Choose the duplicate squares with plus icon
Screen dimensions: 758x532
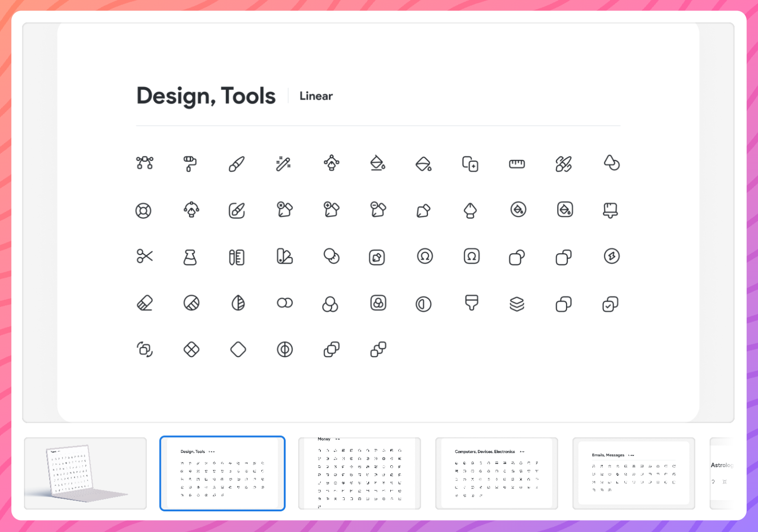click(x=470, y=164)
